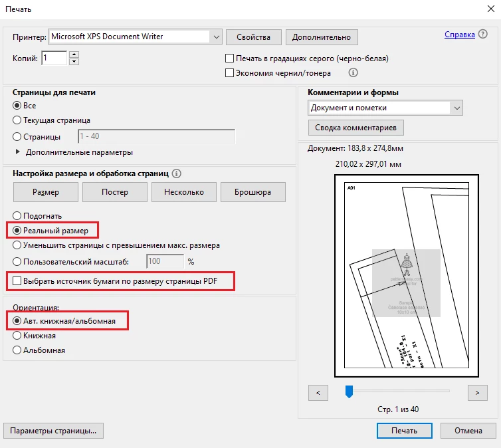The image size is (501, 448).
Task: Toggle Экономия чернил/тонера checkbox
Action: click(x=229, y=73)
